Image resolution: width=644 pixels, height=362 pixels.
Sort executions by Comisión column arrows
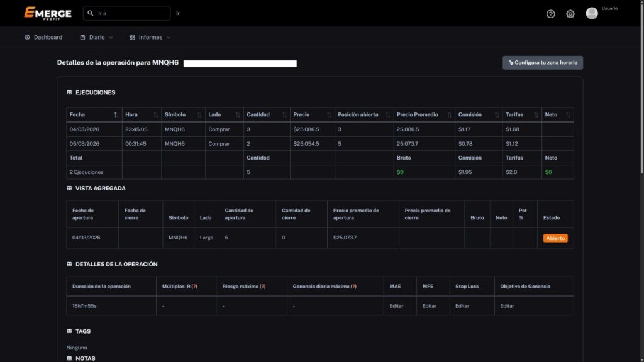[x=495, y=115]
